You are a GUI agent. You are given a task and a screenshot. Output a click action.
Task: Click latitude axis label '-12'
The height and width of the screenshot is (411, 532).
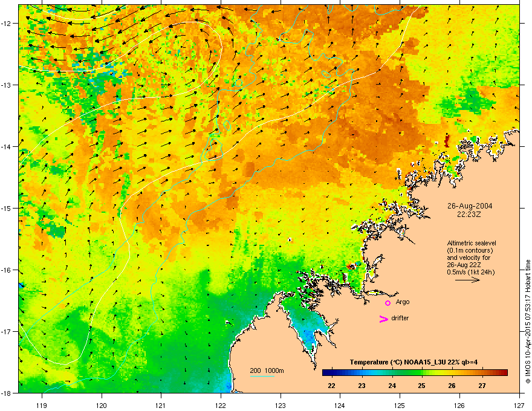[6, 24]
